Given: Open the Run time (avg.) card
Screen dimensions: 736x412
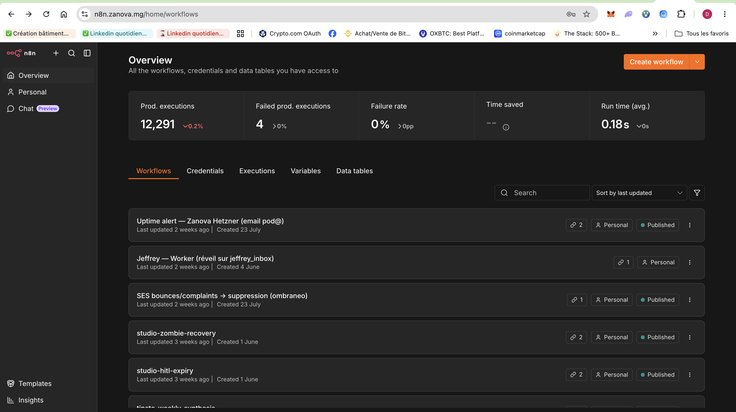Looking at the screenshot, I should [647, 115].
